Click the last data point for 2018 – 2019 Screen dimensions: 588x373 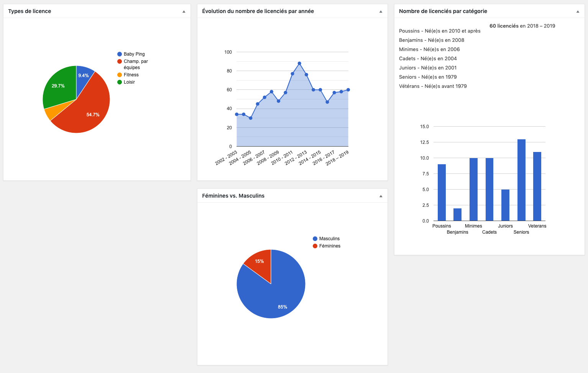tap(348, 90)
